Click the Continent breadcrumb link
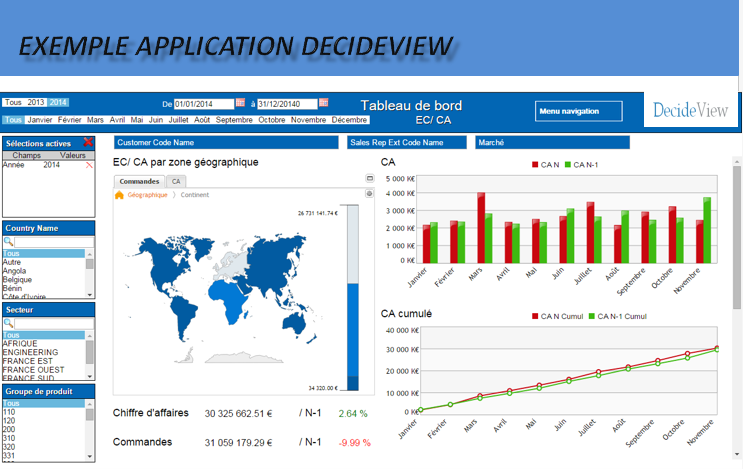 (x=195, y=195)
